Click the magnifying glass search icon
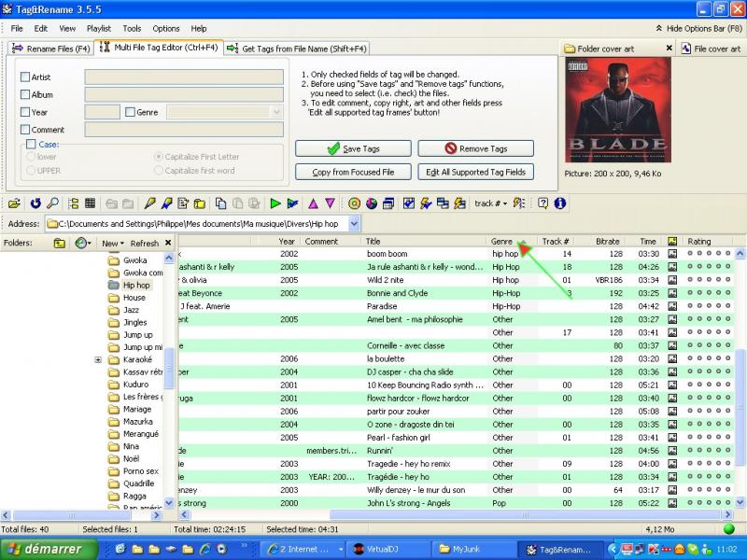This screenshot has width=747, height=560. pyautogui.click(x=53, y=203)
